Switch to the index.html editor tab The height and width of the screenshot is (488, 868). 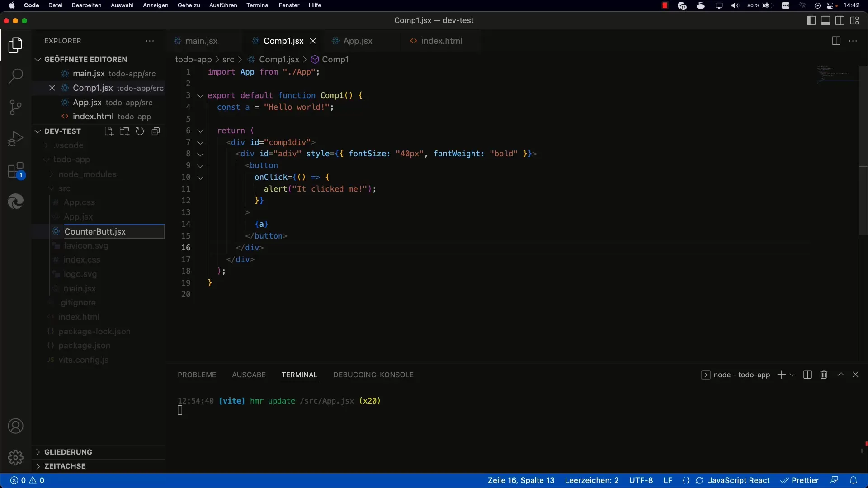coord(441,41)
